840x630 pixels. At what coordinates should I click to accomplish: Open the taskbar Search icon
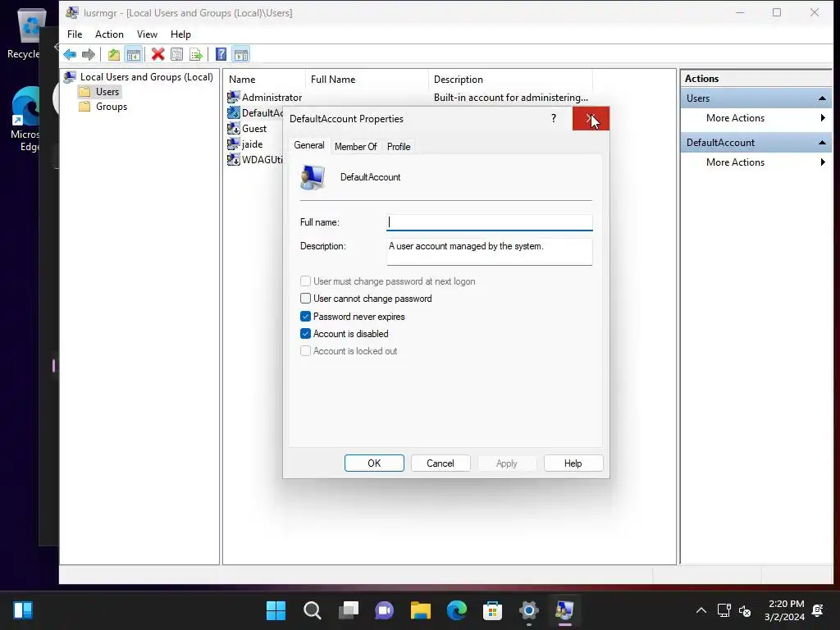pos(313,610)
